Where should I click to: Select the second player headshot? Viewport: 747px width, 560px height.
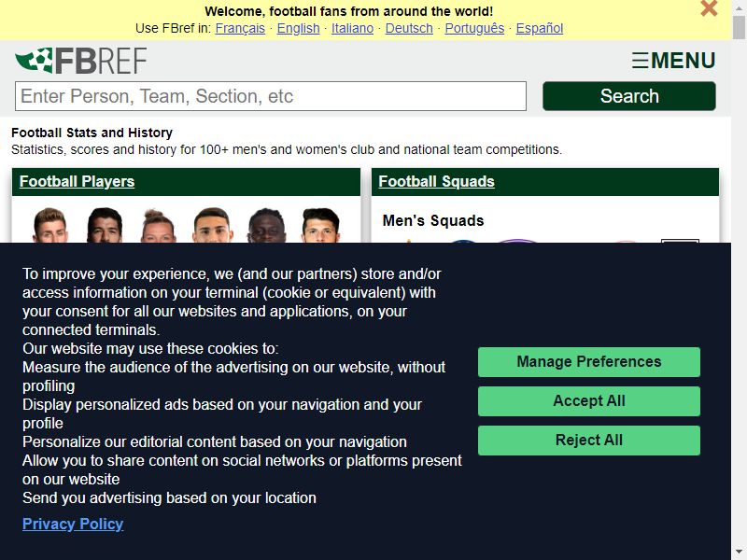(105, 225)
